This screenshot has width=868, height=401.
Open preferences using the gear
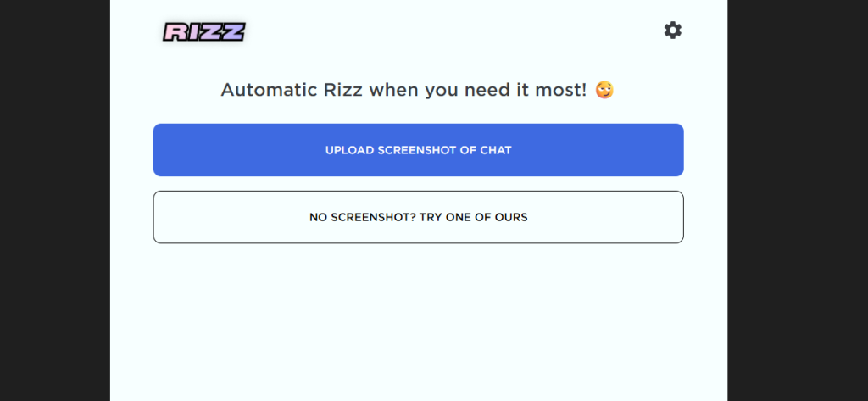(672, 31)
